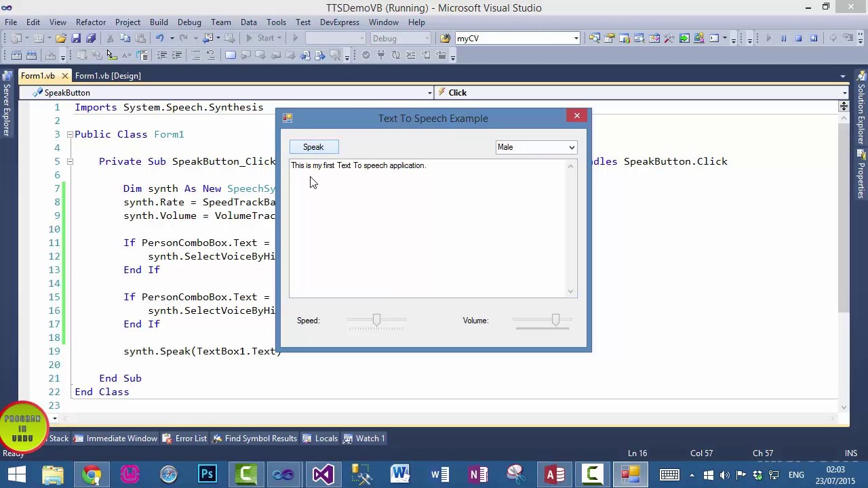Click the Save All icon
The image size is (868, 488).
[x=91, y=38]
